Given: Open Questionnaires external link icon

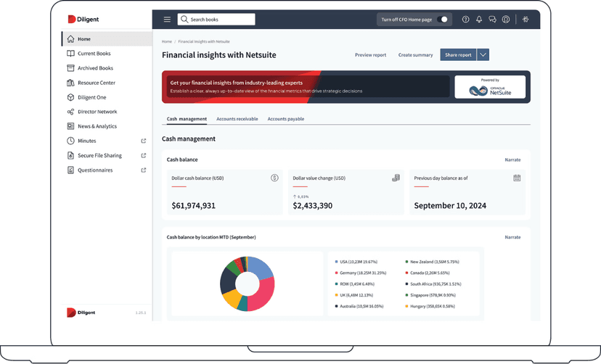Looking at the screenshot, I should (x=143, y=170).
